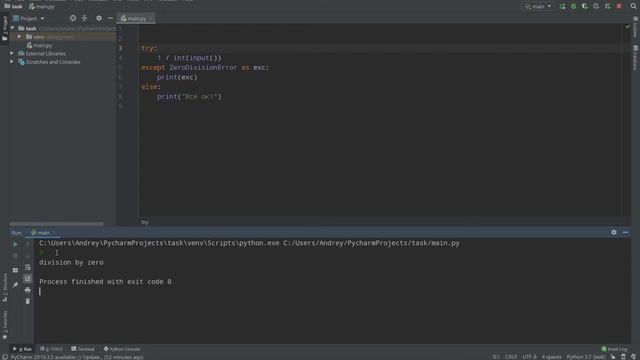Click the lock icon in status bar
This screenshot has height=360, width=640.
[613, 357]
